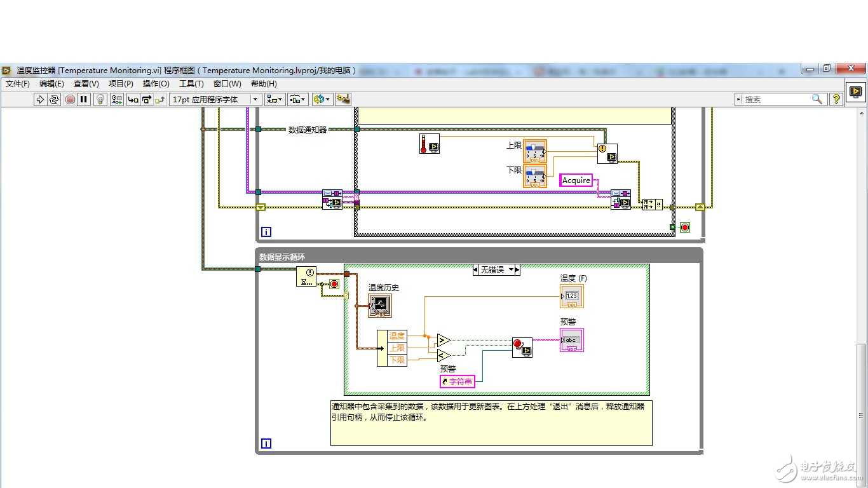Open the 文件(F) menu
The width and height of the screenshot is (868, 488).
(x=18, y=83)
